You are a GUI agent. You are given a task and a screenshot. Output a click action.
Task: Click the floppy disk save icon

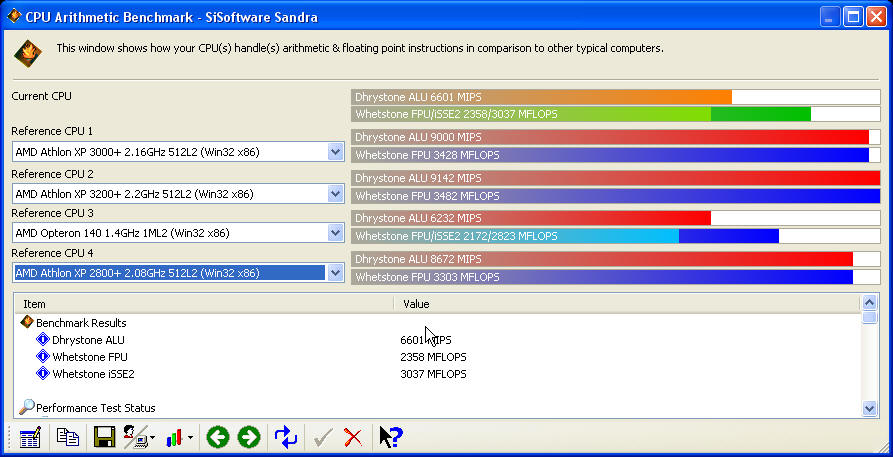[105, 437]
